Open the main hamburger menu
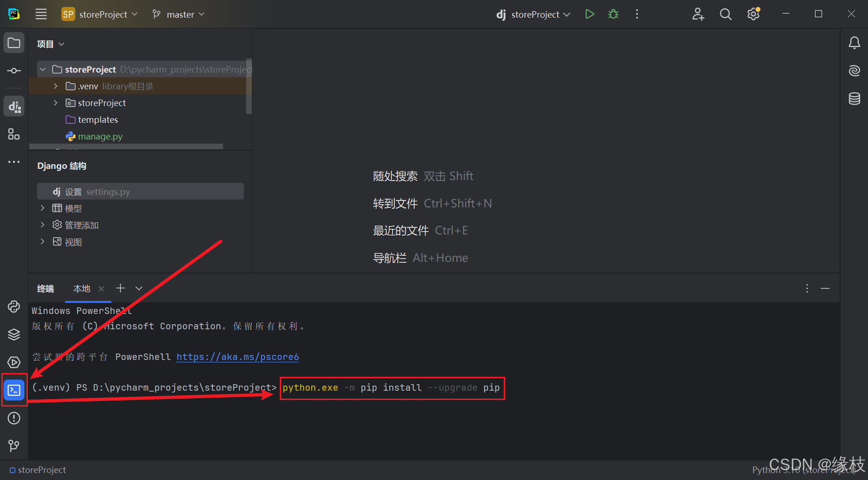Image resolution: width=868 pixels, height=480 pixels. point(41,14)
